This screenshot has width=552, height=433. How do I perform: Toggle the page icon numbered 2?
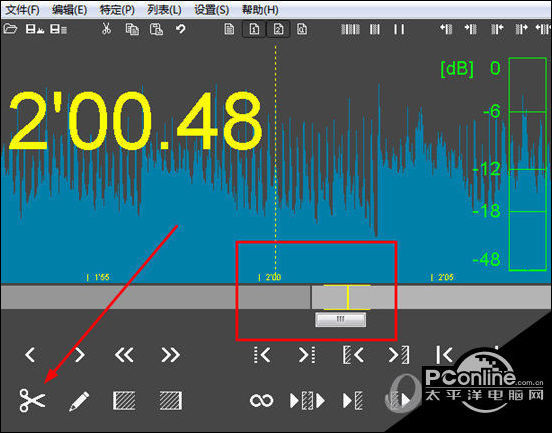click(x=278, y=29)
